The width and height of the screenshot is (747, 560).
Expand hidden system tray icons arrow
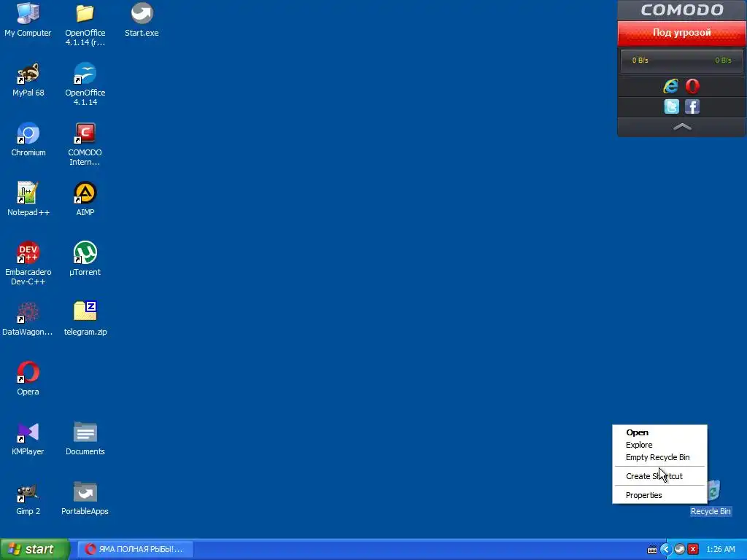(x=665, y=550)
